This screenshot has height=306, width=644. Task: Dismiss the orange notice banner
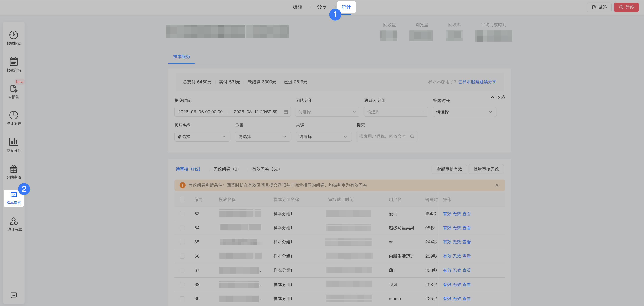[x=497, y=185]
